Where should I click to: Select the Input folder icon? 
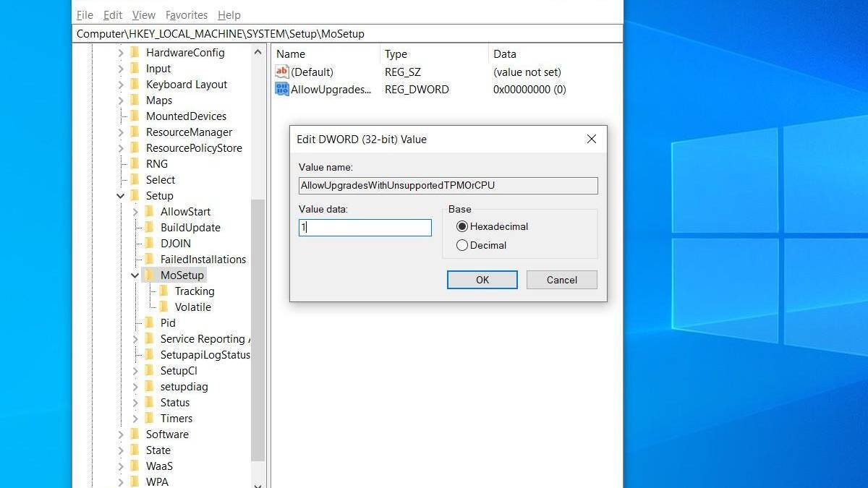click(x=135, y=68)
